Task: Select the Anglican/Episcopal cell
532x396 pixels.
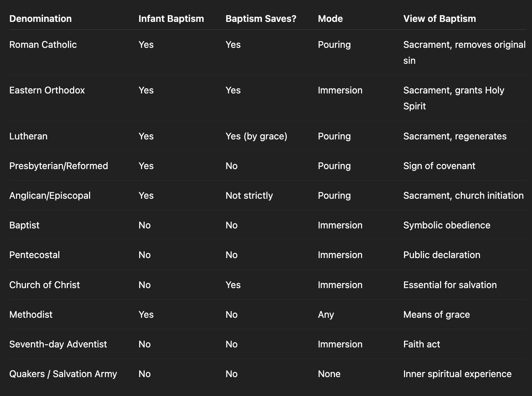Action: 50,195
